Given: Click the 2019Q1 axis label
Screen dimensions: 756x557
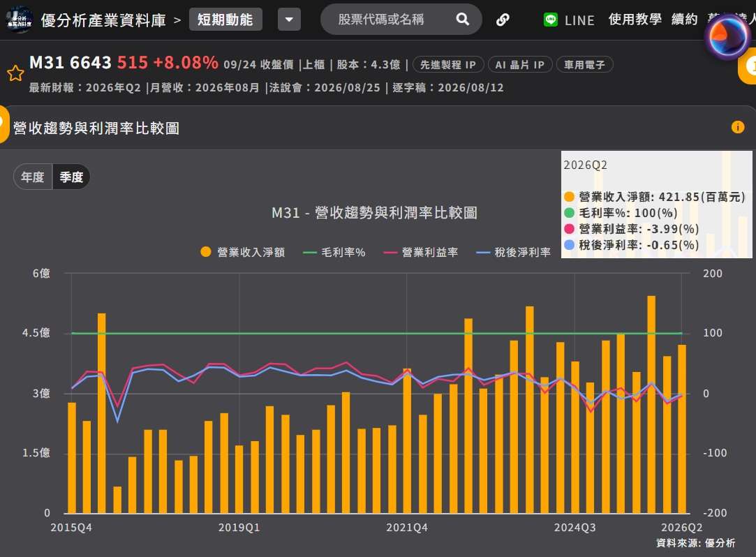Looking at the screenshot, I should [239, 528].
